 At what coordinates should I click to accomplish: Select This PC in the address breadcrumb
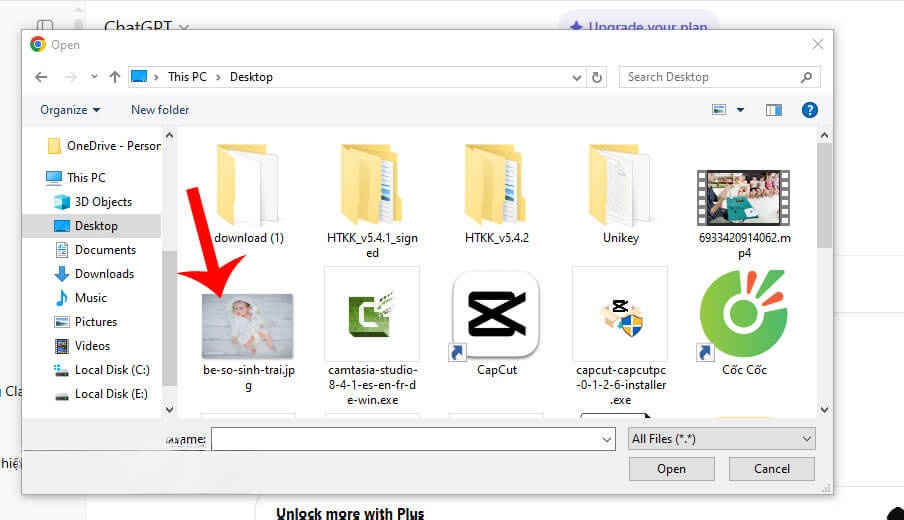(187, 77)
